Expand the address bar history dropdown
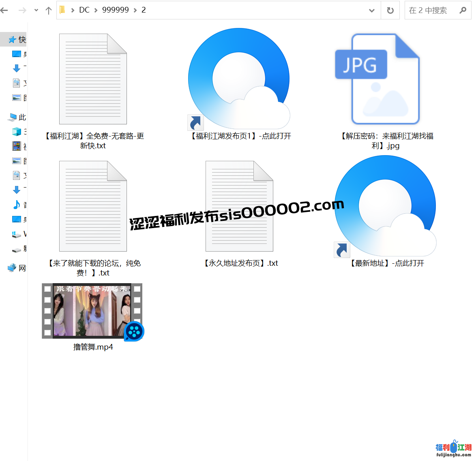This screenshot has height=461, width=476. 371,11
